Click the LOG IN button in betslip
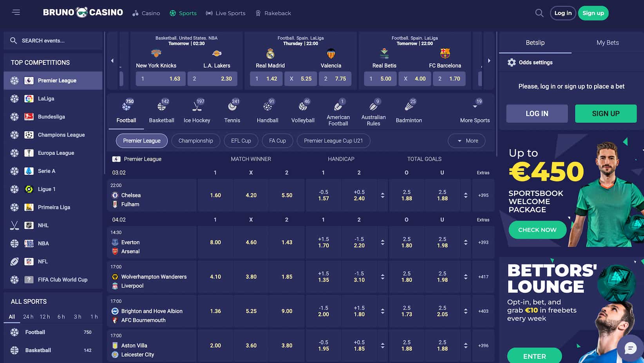 (x=537, y=114)
